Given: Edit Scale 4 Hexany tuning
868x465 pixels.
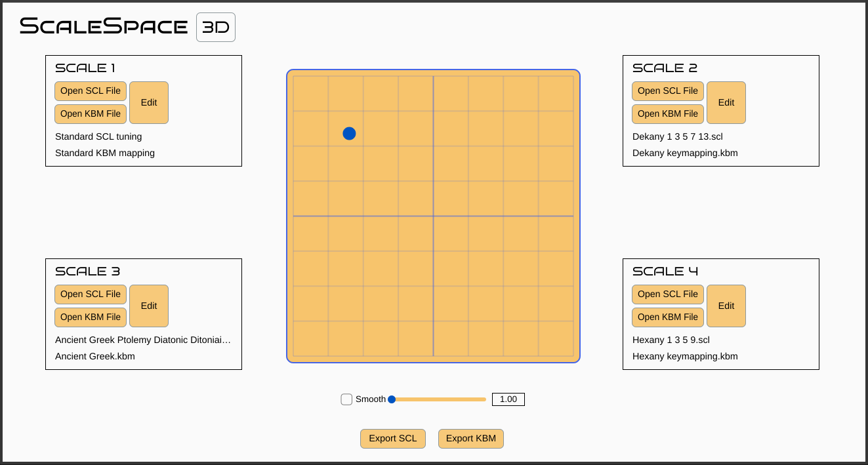Looking at the screenshot, I should [726, 306].
